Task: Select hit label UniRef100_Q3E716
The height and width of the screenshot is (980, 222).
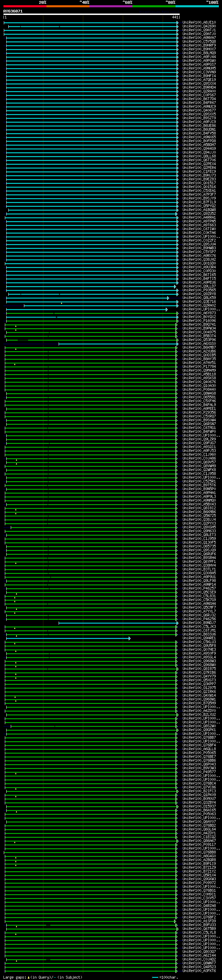Action: pos(199,302)
